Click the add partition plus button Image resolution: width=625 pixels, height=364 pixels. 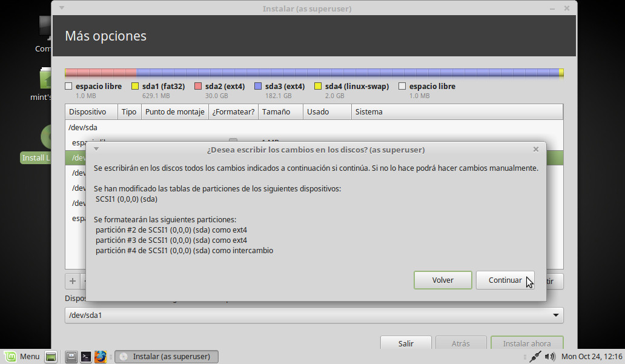coord(73,281)
